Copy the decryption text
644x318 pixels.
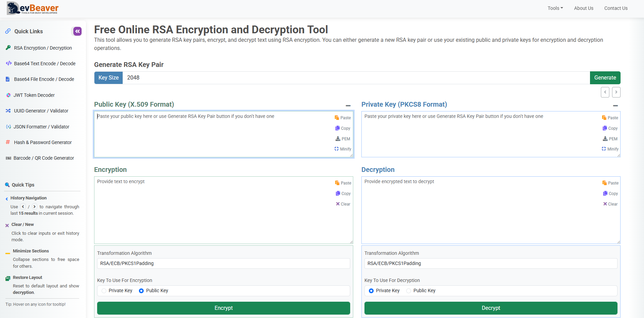pos(610,193)
